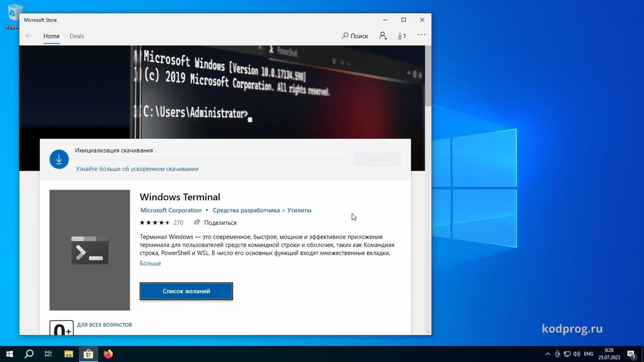The image size is (644, 362).
Task: Open Поиск search in Microsoft Store
Action: click(355, 36)
